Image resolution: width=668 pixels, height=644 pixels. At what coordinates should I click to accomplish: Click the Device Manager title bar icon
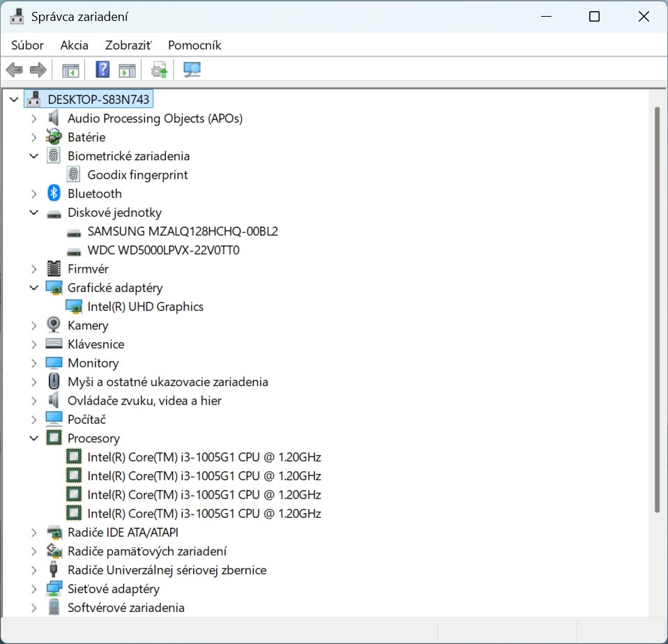17,17
